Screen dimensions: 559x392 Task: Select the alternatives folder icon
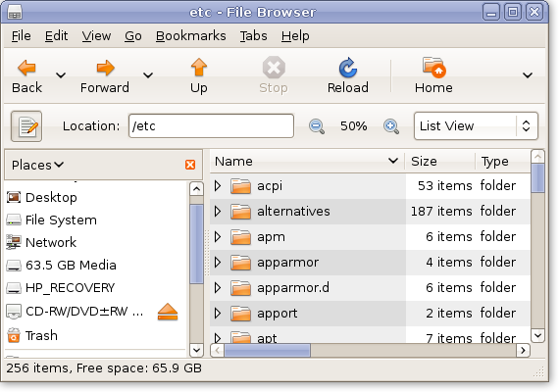click(x=240, y=212)
